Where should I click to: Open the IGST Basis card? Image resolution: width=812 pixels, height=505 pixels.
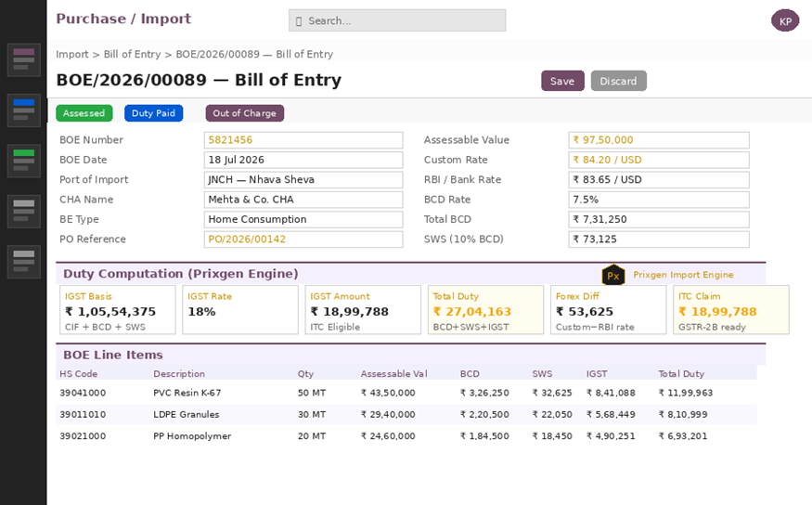coord(118,310)
